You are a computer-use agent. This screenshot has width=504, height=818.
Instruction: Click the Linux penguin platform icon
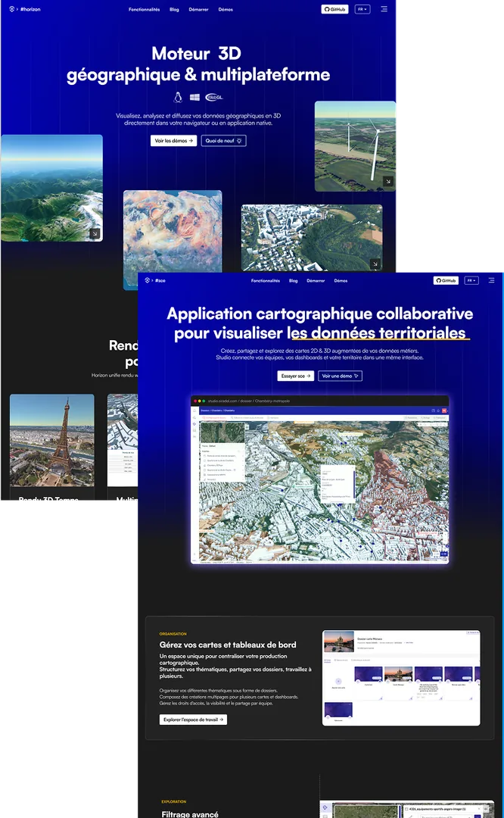(178, 97)
